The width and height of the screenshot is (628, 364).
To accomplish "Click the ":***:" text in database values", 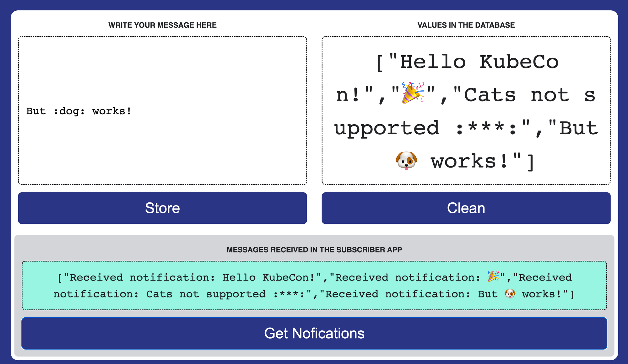I will 486,128.
